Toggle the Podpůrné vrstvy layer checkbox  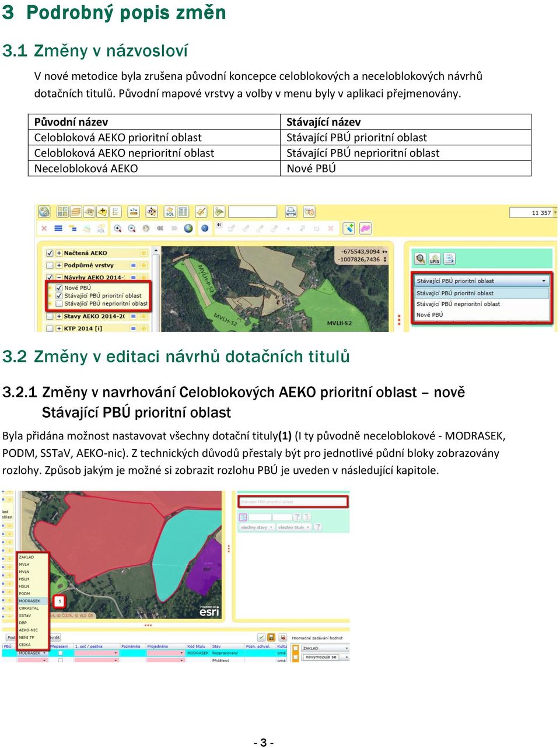[x=50, y=265]
